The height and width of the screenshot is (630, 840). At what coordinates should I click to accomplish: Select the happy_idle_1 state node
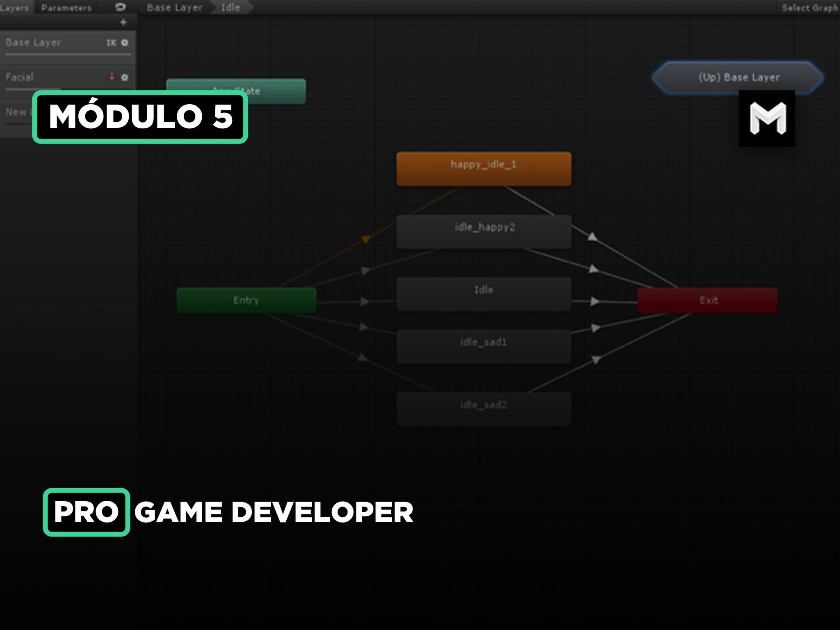click(484, 169)
